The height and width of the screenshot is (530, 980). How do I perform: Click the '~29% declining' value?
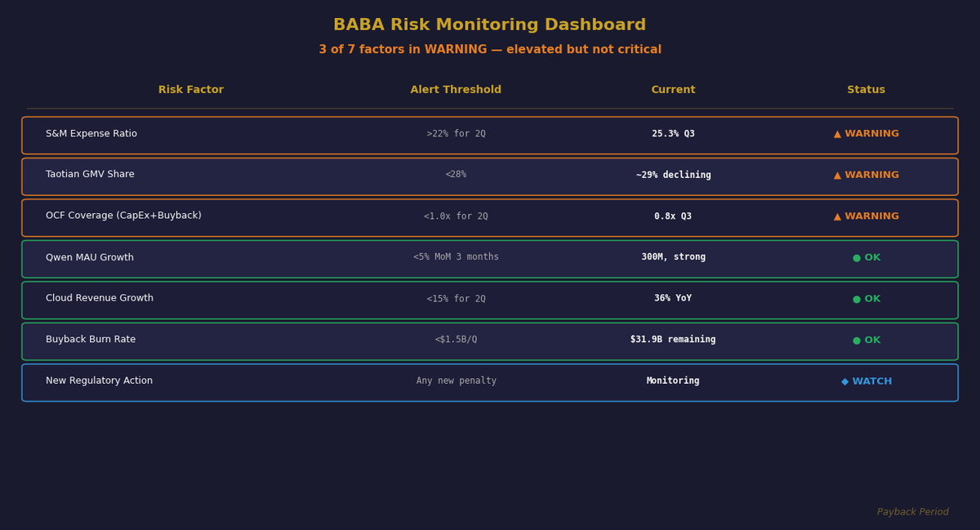(673, 175)
